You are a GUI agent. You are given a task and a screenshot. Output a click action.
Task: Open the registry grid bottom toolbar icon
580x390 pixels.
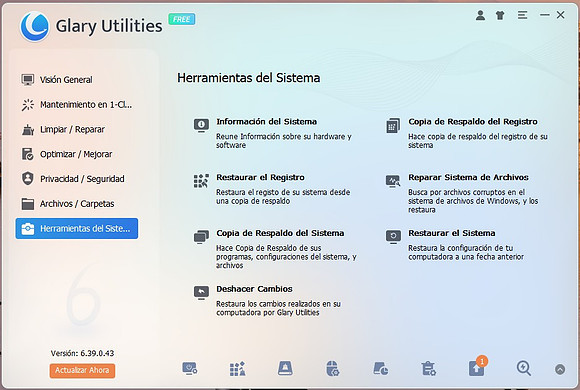tap(237, 369)
